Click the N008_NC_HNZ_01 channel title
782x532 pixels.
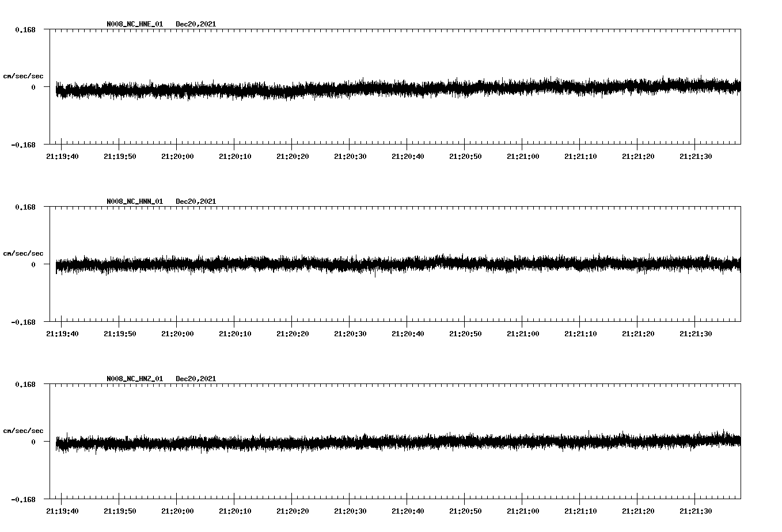pyautogui.click(x=135, y=379)
